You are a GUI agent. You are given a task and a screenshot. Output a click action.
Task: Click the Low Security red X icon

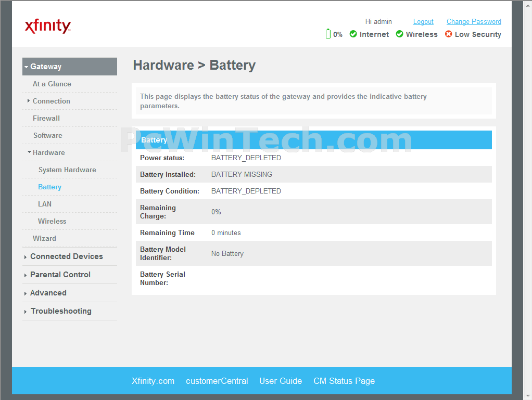[x=448, y=34]
